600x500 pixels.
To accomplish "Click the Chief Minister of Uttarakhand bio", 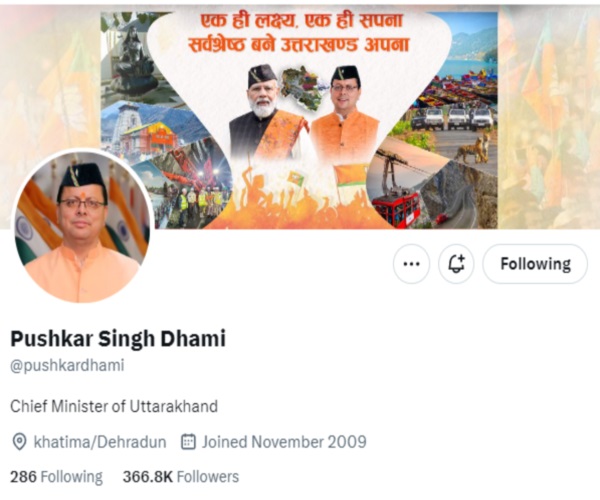I will 114,406.
